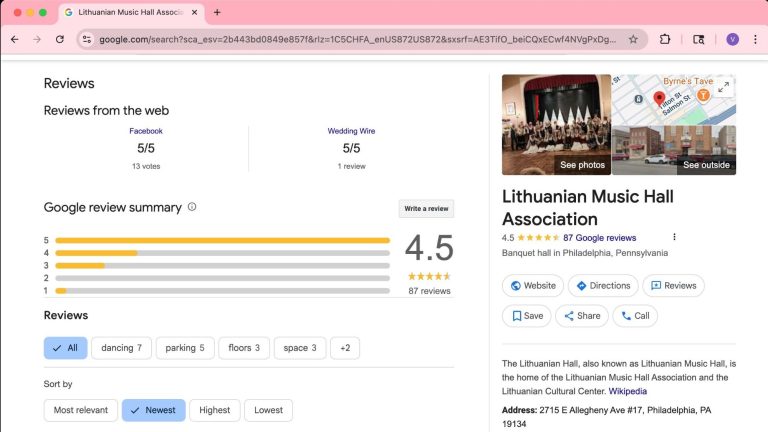Sort reviews by Lowest

tap(268, 410)
